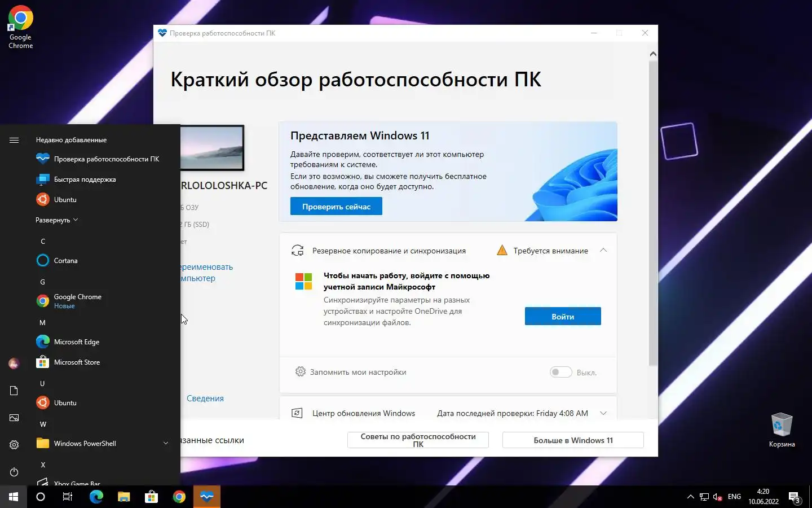The width and height of the screenshot is (812, 508).
Task: Click the Windows Start button on taskbar
Action: [x=14, y=497]
